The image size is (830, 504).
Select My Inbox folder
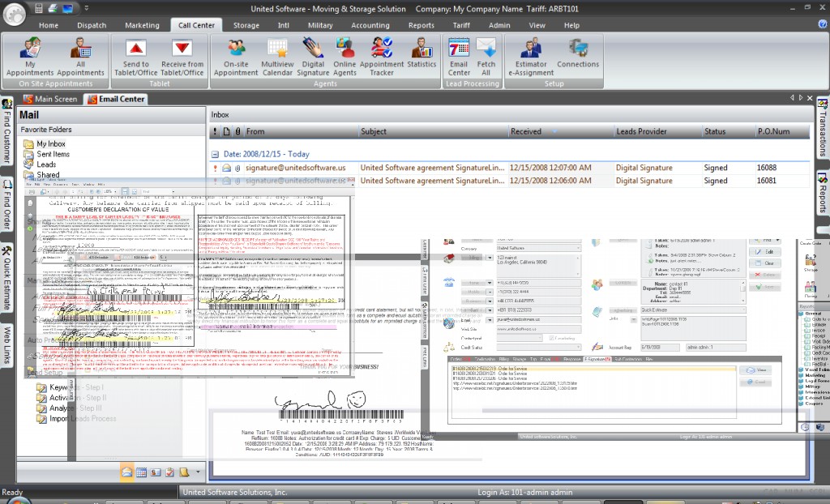51,144
